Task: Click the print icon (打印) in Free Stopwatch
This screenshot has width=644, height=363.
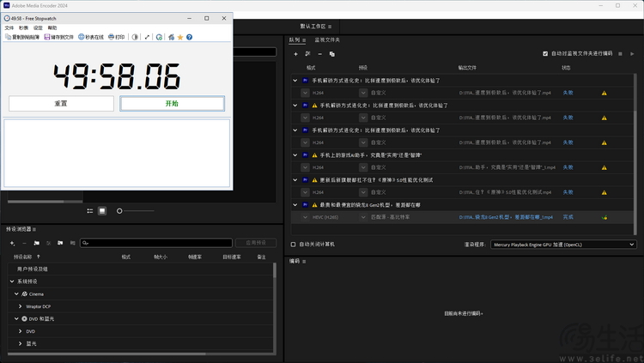Action: [x=111, y=37]
